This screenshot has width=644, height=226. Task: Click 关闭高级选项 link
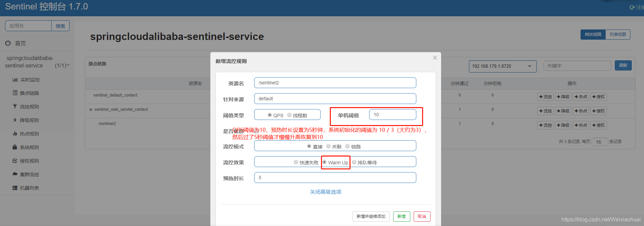325,192
